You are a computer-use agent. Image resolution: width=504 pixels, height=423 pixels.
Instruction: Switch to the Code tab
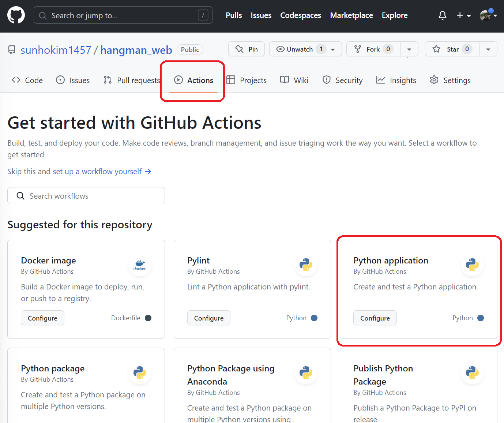click(x=27, y=80)
